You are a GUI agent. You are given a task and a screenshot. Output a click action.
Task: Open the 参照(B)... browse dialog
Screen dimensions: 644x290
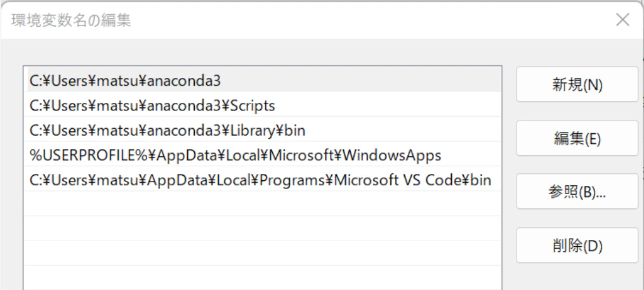(x=577, y=192)
